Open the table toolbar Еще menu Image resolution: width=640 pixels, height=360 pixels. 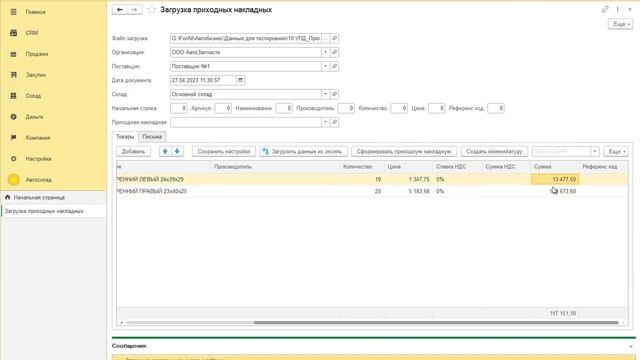pos(616,151)
